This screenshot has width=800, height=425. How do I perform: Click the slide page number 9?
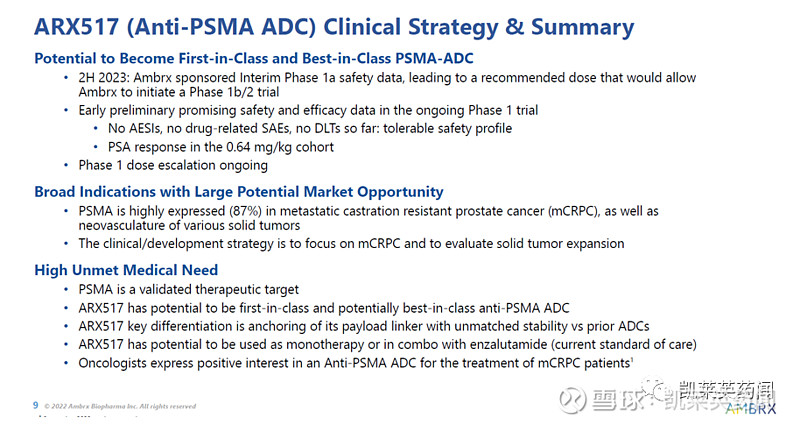pyautogui.click(x=36, y=405)
